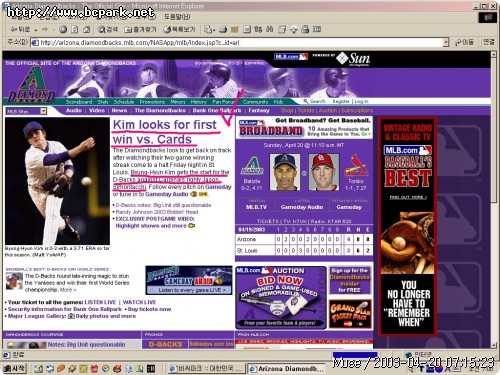500x375 pixels.
Task: Click the page scrollbar down arrow
Action: pyautogui.click(x=494, y=345)
